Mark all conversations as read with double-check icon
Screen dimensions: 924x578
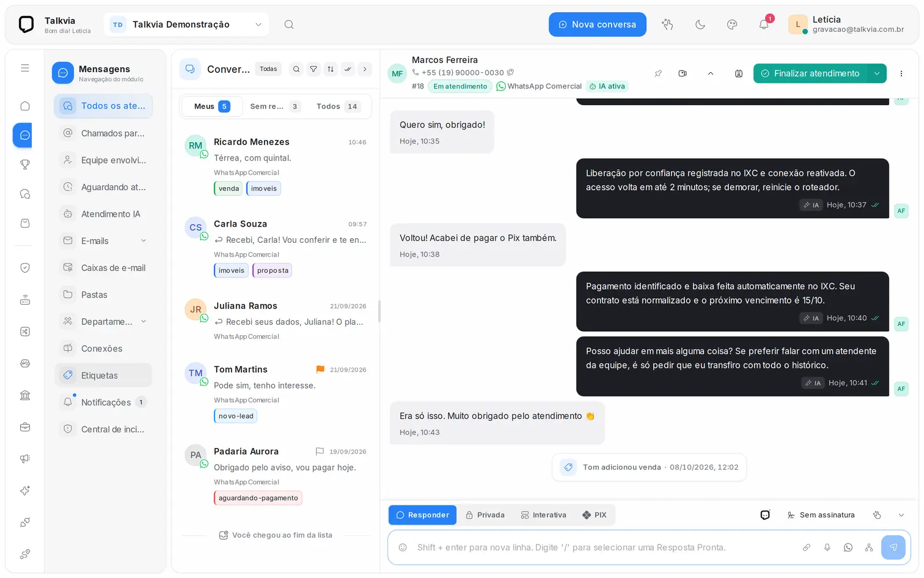click(348, 69)
